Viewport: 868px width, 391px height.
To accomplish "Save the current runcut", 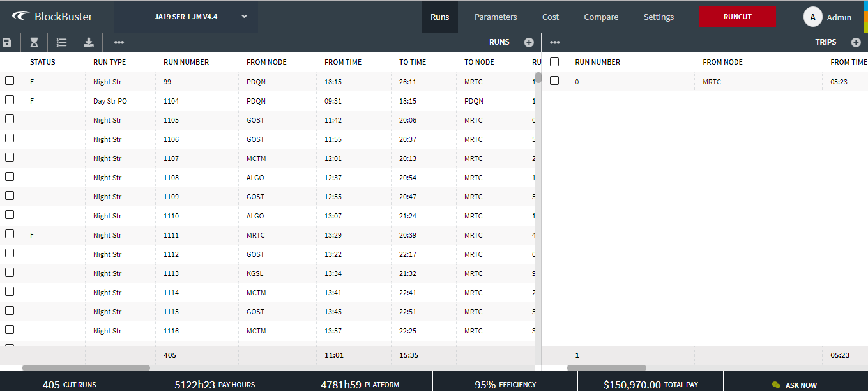I will pyautogui.click(x=8, y=42).
